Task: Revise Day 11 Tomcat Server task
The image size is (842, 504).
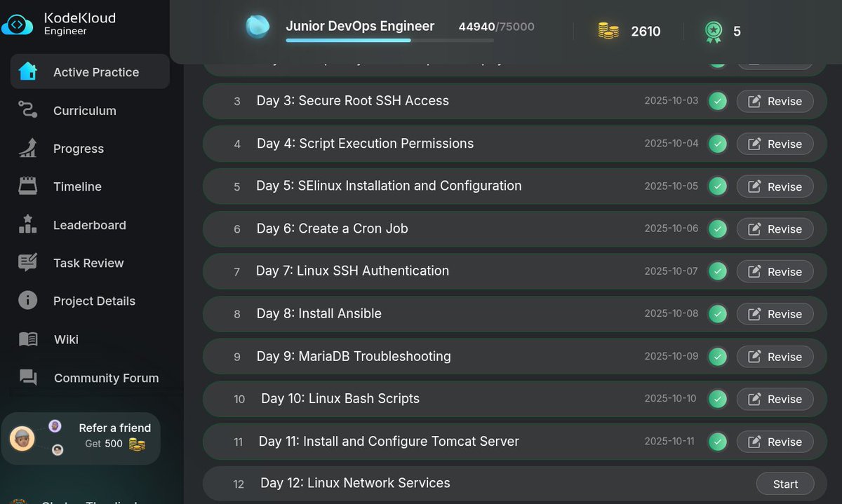Action: point(775,442)
